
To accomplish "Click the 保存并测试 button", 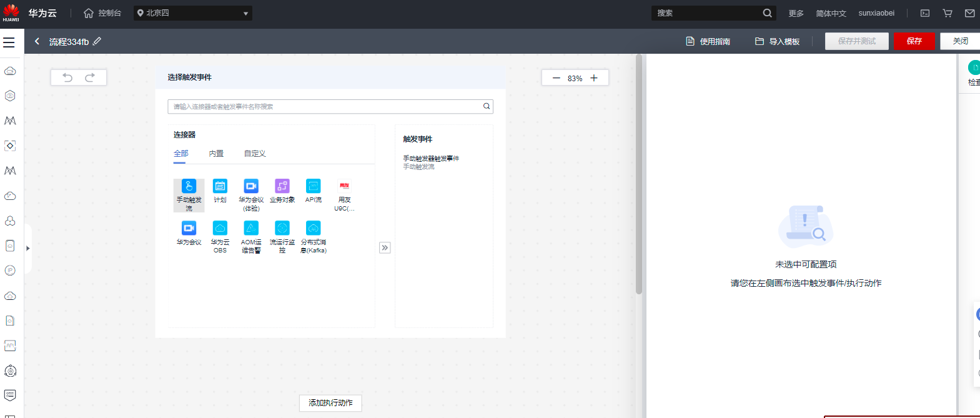I will 857,41.
